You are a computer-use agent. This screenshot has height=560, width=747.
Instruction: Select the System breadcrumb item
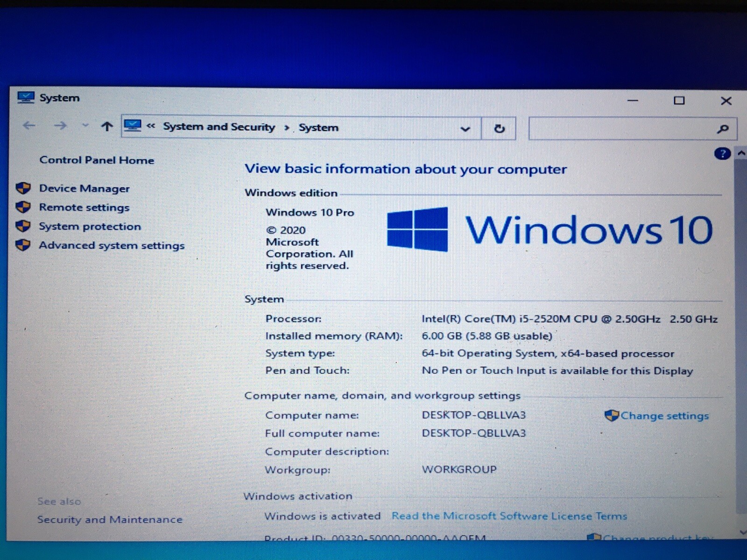[x=318, y=128]
